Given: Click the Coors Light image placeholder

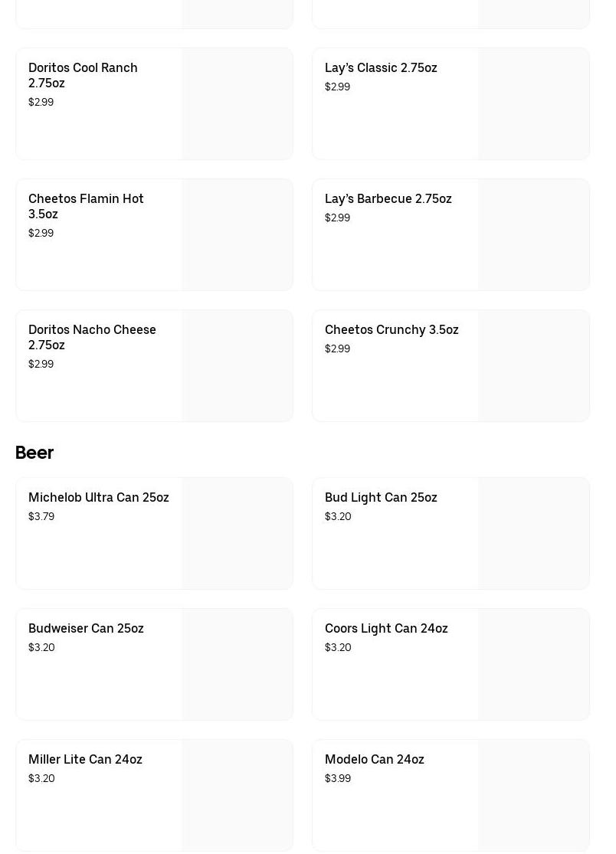Looking at the screenshot, I should 533,665.
